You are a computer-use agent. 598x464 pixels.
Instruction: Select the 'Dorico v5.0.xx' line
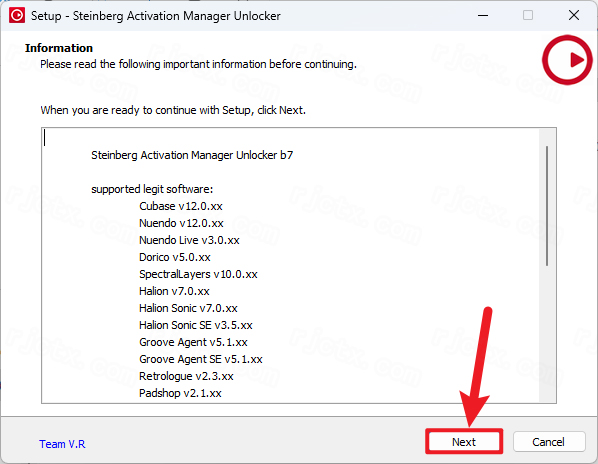coord(175,257)
